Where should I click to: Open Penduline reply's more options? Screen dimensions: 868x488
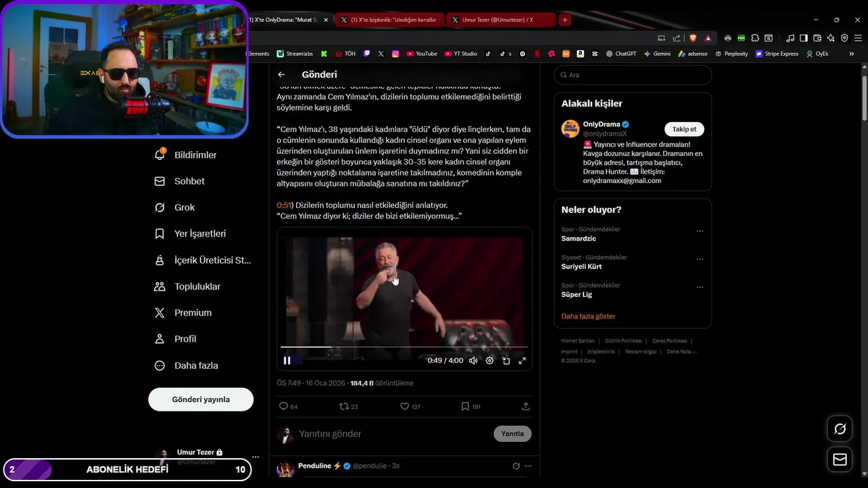(528, 466)
